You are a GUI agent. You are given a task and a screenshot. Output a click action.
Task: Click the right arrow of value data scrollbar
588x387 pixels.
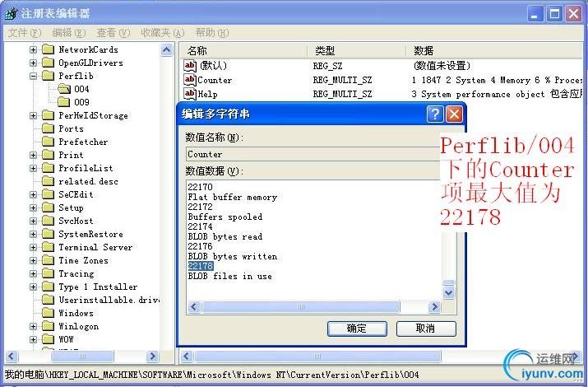coord(434,306)
